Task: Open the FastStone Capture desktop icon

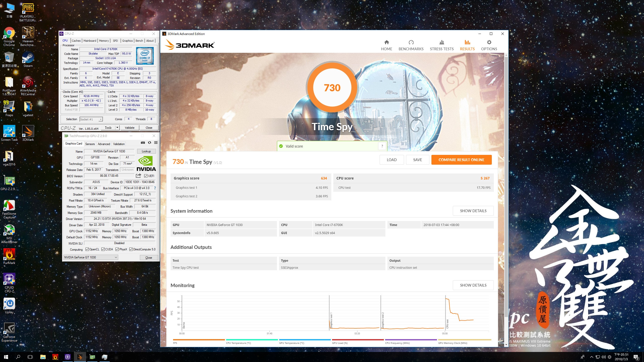Action: click(x=9, y=209)
